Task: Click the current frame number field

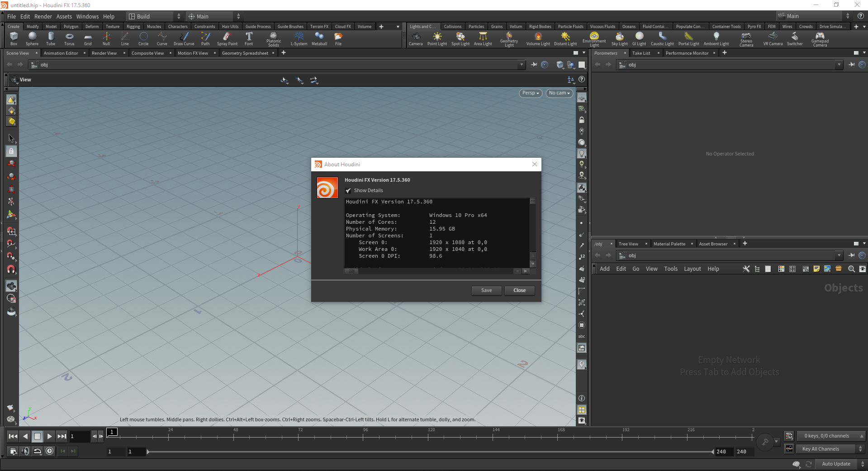Action: coord(79,436)
